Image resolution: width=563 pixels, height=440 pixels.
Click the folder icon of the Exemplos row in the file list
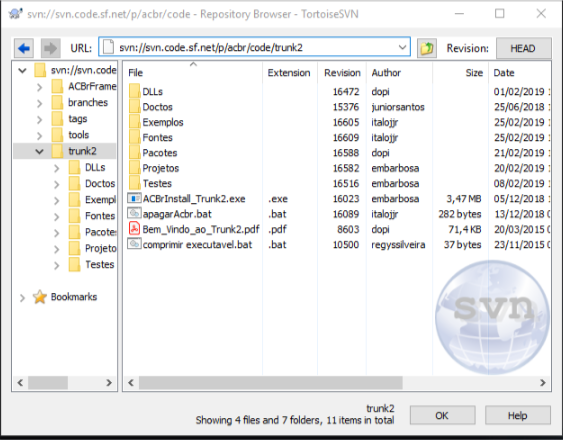135,122
